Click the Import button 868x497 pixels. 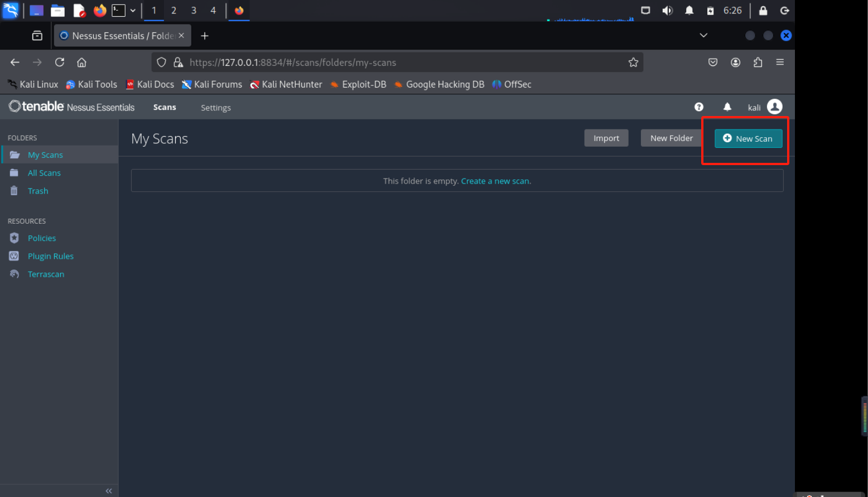point(606,138)
